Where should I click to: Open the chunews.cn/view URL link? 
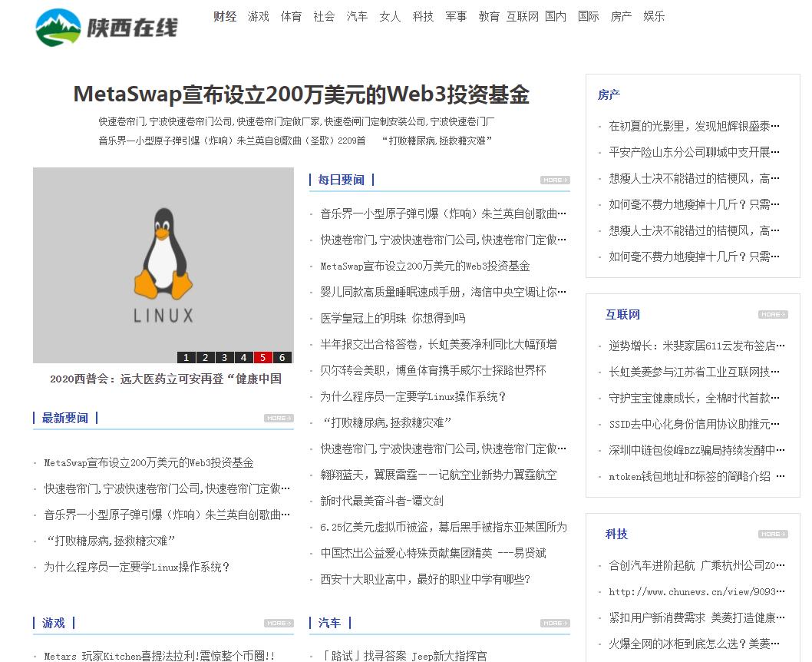point(697,591)
